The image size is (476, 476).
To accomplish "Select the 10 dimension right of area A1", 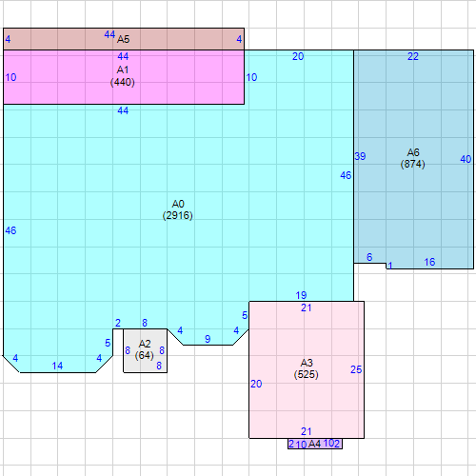I will (x=251, y=77).
